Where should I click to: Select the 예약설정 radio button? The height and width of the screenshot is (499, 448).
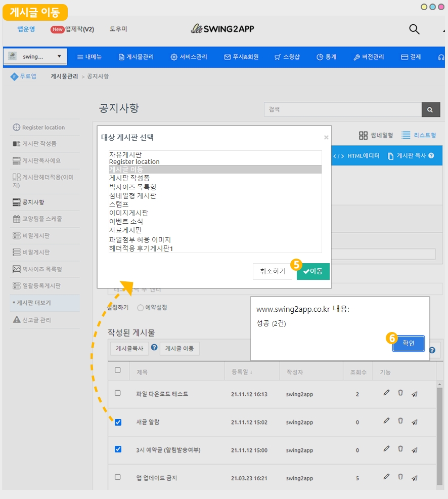(x=141, y=308)
